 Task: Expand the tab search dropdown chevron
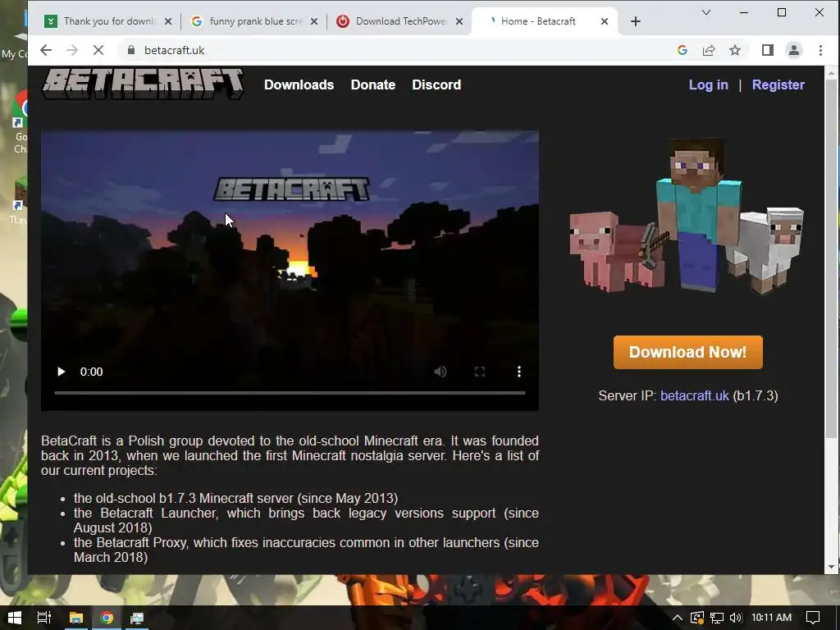pyautogui.click(x=706, y=12)
